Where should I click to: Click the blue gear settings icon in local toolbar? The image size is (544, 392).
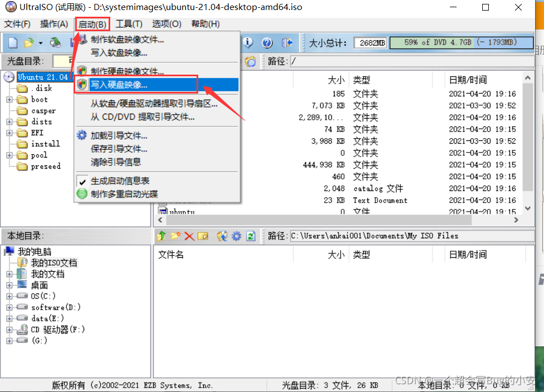[237, 236]
